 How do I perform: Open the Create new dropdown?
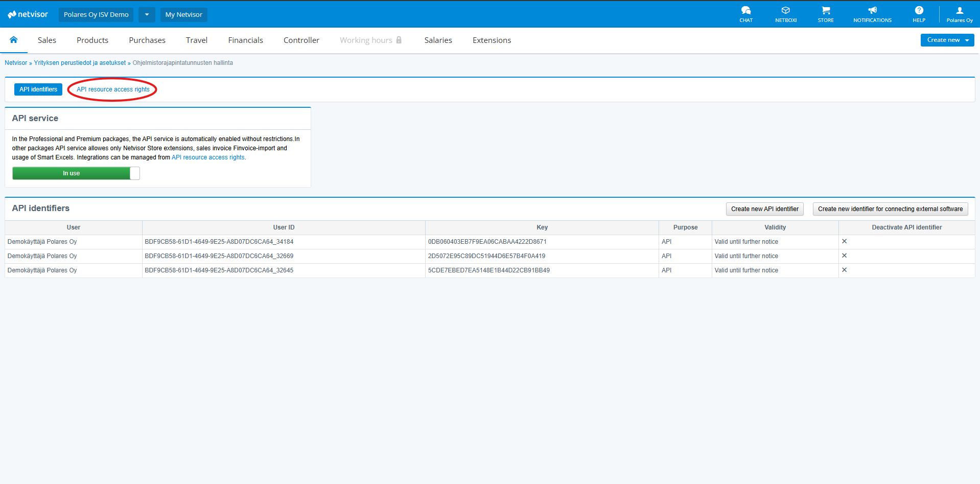coord(947,40)
